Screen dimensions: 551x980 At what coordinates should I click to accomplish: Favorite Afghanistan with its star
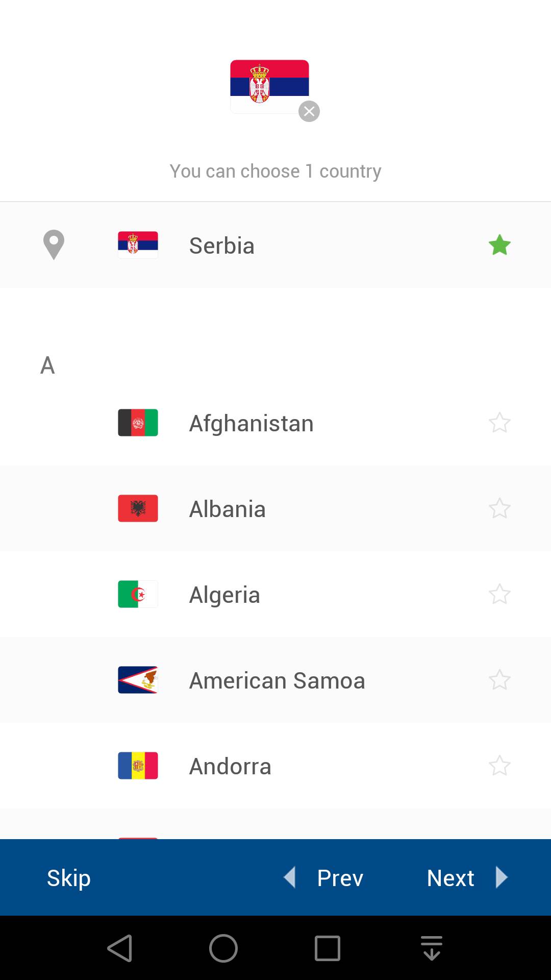(499, 423)
